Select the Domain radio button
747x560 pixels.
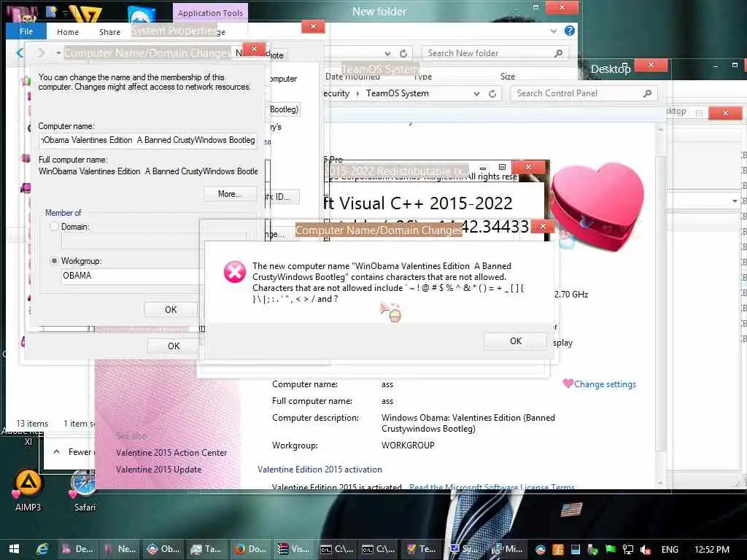pyautogui.click(x=54, y=227)
